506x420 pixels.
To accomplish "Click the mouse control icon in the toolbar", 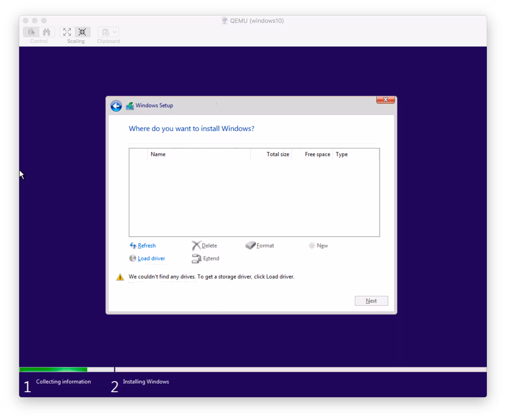I will pos(31,32).
